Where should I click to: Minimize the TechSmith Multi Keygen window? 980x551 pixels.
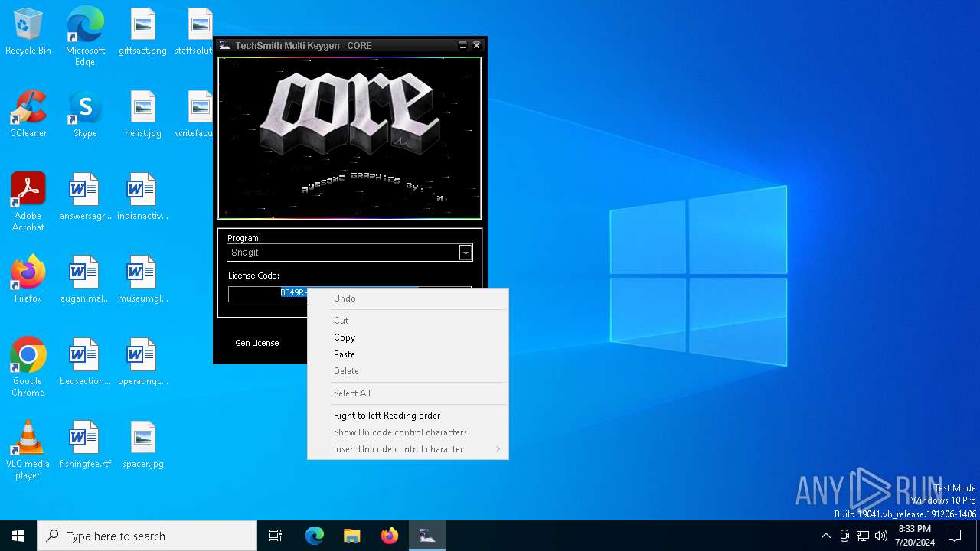462,46
